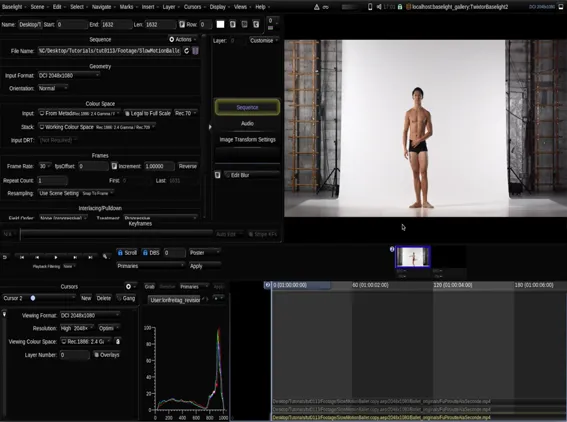Toggle the Overlays checkbox
Image resolution: width=567 pixels, height=422 pixels.
point(107,355)
